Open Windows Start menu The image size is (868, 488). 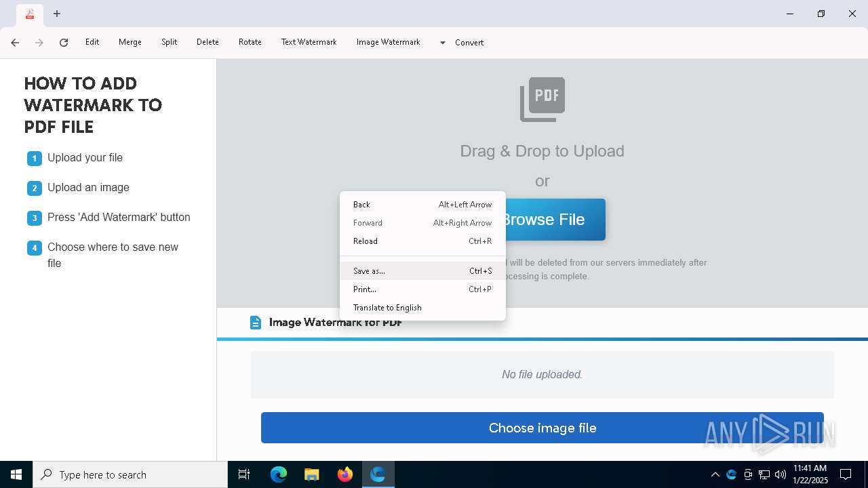(x=16, y=474)
